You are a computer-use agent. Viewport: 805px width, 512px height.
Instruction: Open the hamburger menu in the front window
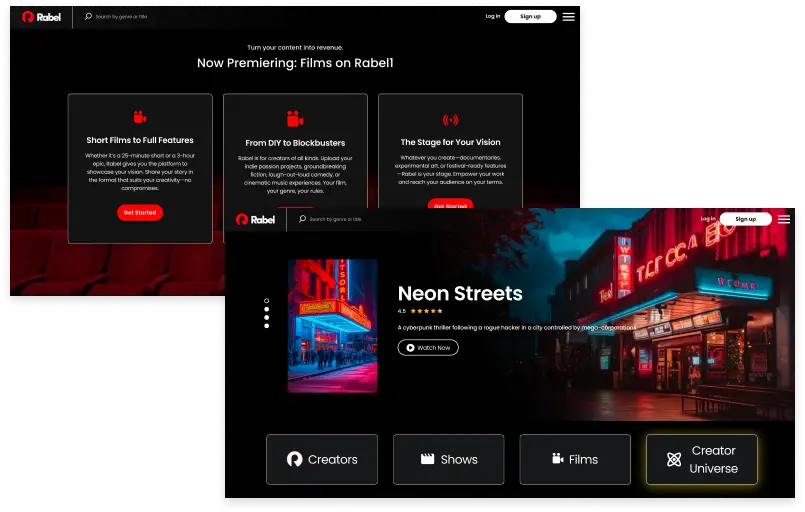[x=783, y=219]
